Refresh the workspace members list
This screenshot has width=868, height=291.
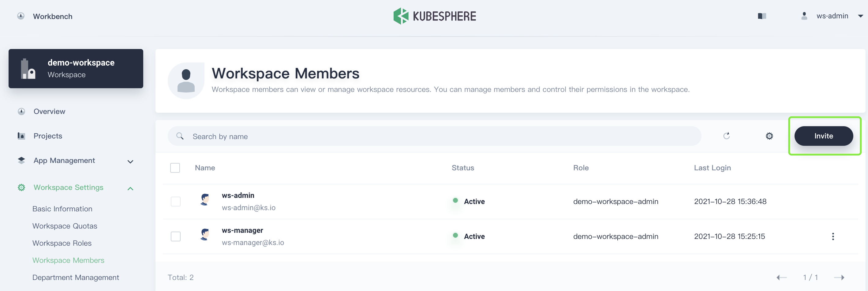(x=727, y=136)
